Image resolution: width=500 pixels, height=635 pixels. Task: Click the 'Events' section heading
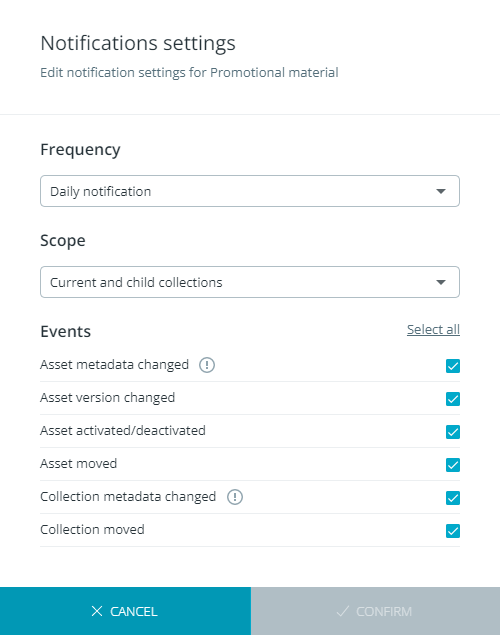pos(66,332)
